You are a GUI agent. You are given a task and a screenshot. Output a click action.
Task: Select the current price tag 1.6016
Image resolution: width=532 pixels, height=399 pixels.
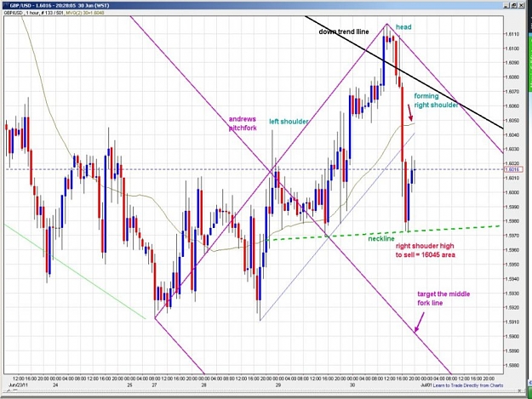click(512, 169)
